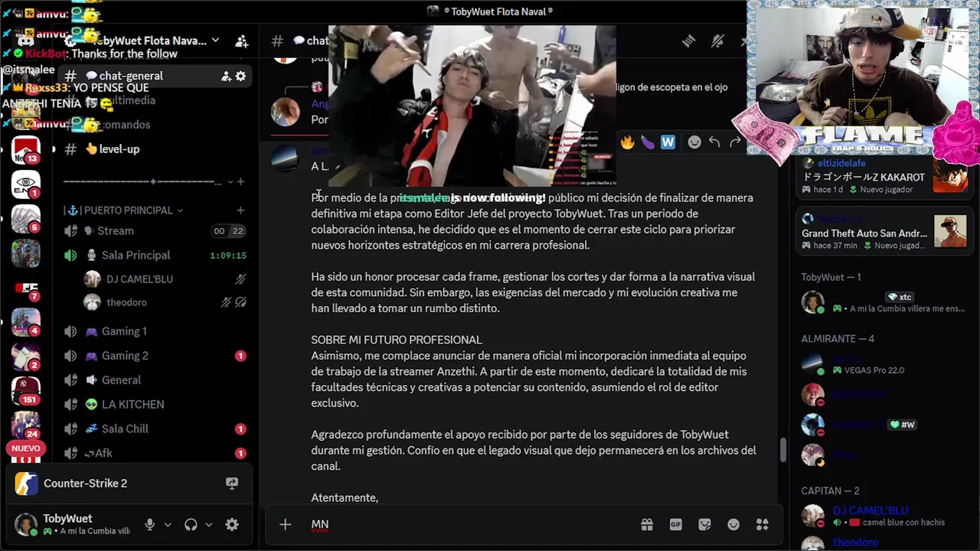Open chat-general channel settings gear

[240, 76]
